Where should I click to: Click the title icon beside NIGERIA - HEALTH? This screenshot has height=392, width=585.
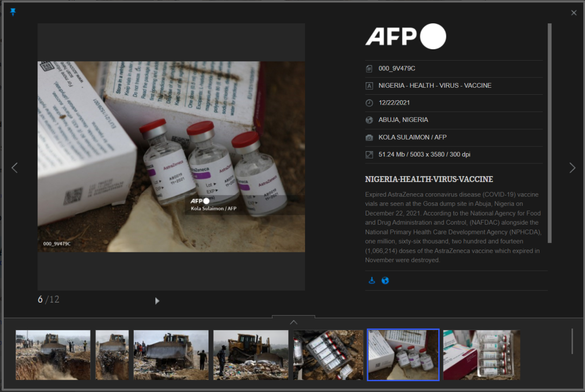pos(369,86)
